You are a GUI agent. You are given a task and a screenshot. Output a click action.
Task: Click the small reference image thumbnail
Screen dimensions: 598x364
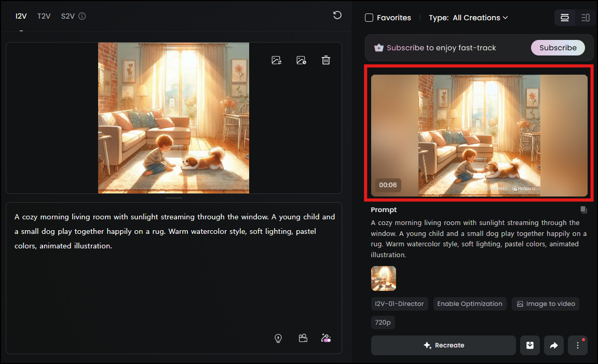(x=383, y=278)
